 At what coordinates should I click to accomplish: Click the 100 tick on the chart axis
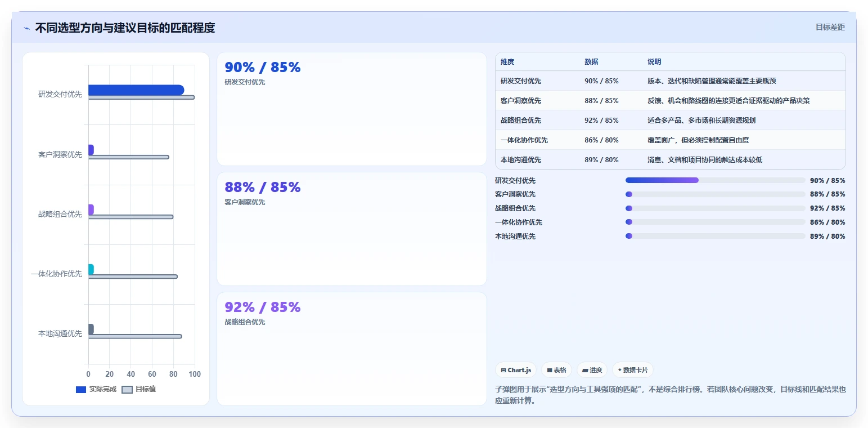point(195,374)
